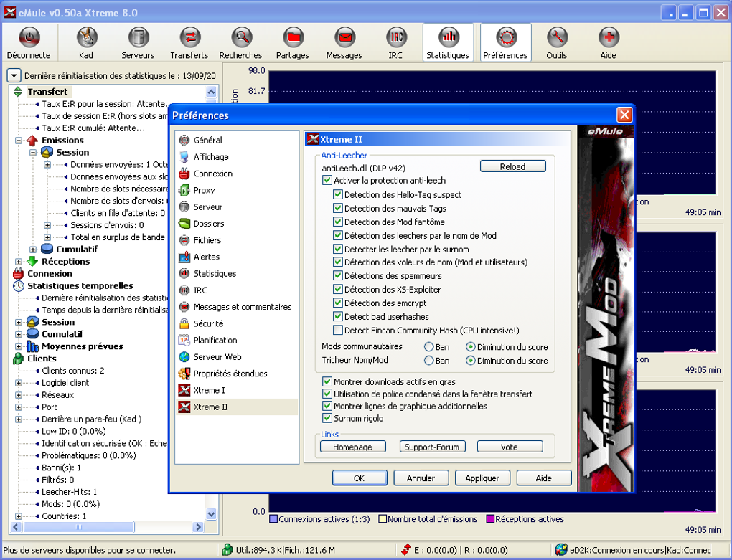Click Connexions actives legend color swatch
This screenshot has height=560, width=732.
point(273,519)
